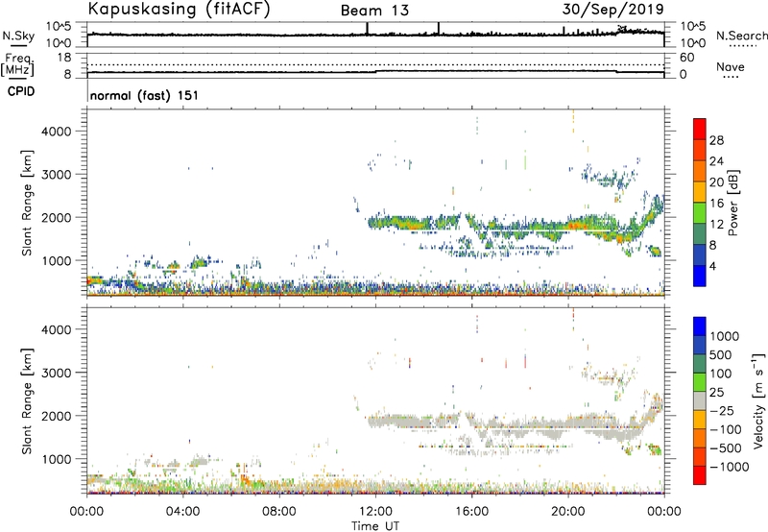Screen dimensions: 768x532
Task: Click velocity colorbar tick −1000
Action: pos(729,467)
